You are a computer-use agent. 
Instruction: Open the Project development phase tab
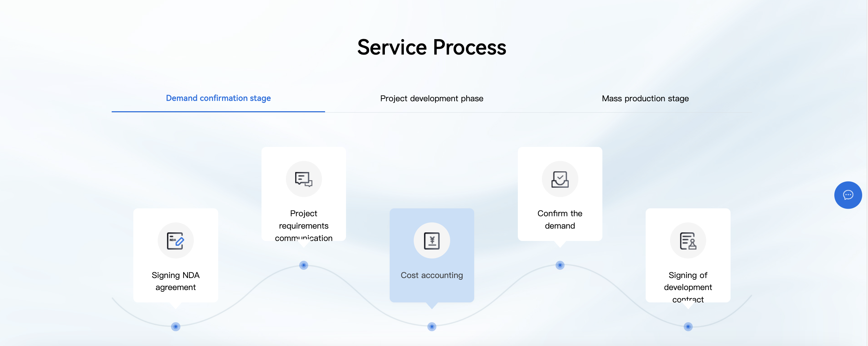(432, 99)
